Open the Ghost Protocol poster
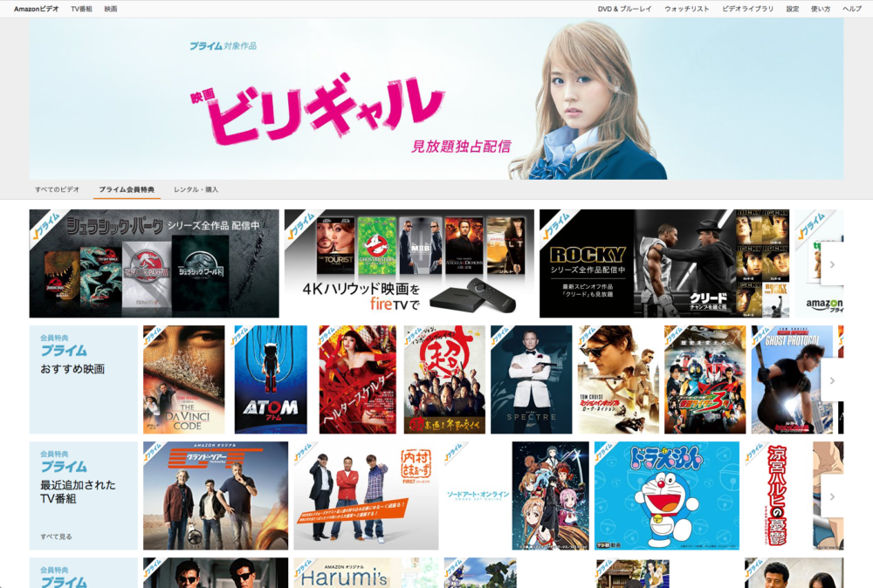This screenshot has height=588, width=873. [792, 379]
